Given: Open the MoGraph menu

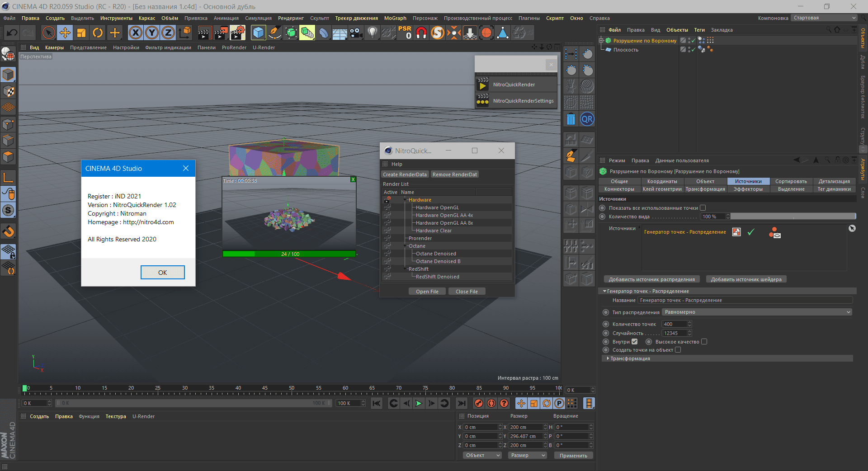Looking at the screenshot, I should pyautogui.click(x=395, y=18).
